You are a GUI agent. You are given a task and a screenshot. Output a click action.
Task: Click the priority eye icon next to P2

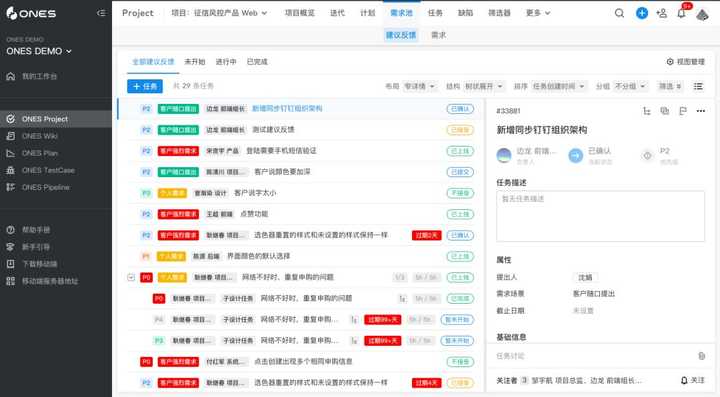647,156
